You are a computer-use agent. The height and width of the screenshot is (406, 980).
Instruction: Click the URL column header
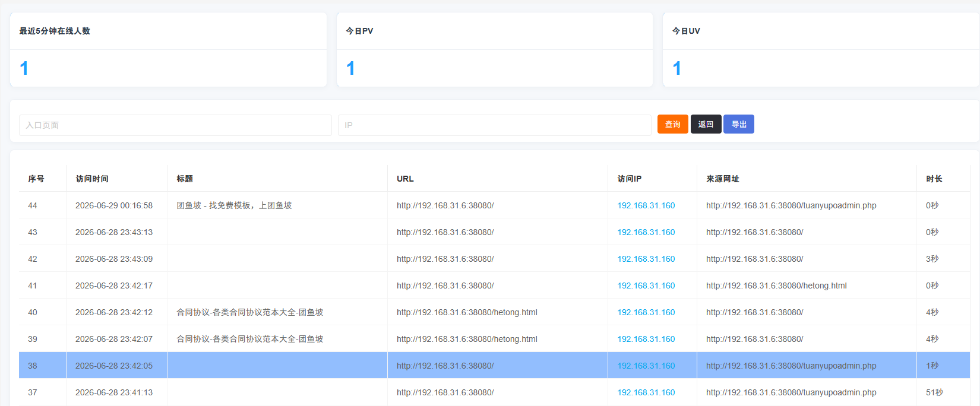(405, 179)
